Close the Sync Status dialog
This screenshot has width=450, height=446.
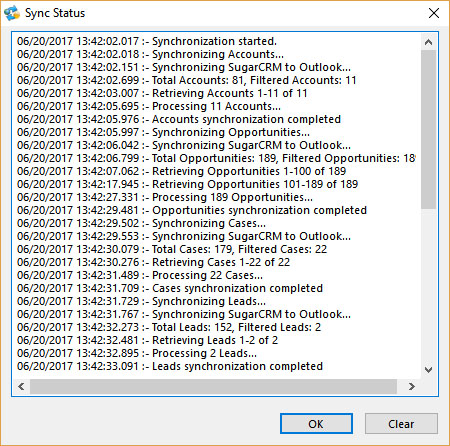point(434,13)
